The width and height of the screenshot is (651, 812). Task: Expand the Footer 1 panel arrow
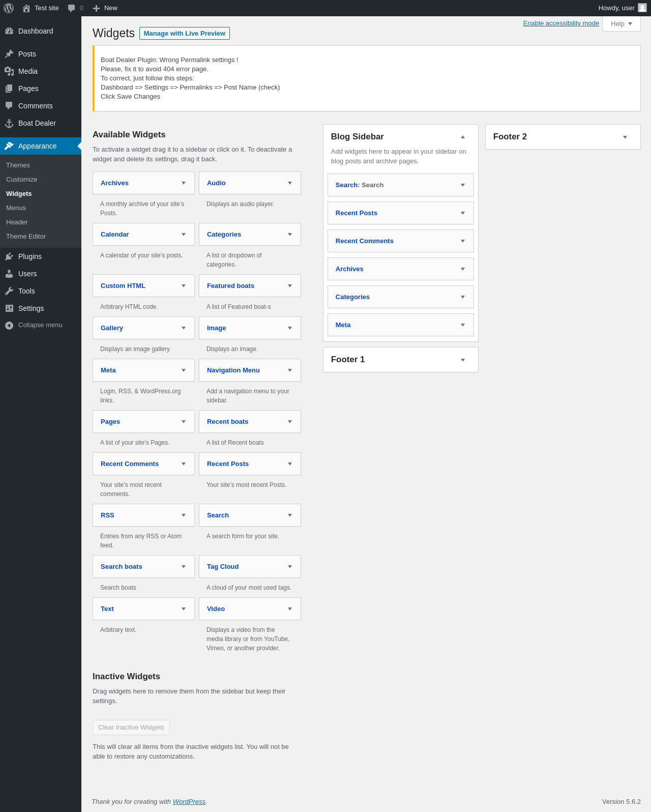coord(463,360)
